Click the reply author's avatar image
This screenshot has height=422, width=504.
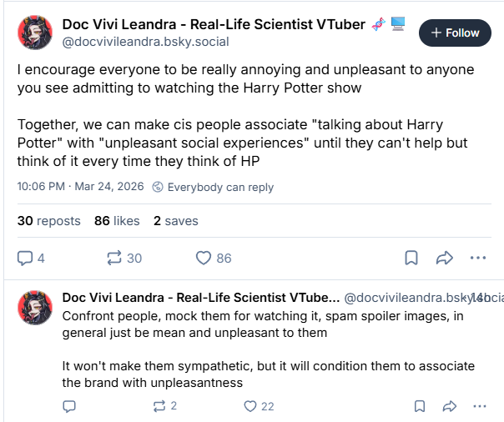tap(35, 308)
